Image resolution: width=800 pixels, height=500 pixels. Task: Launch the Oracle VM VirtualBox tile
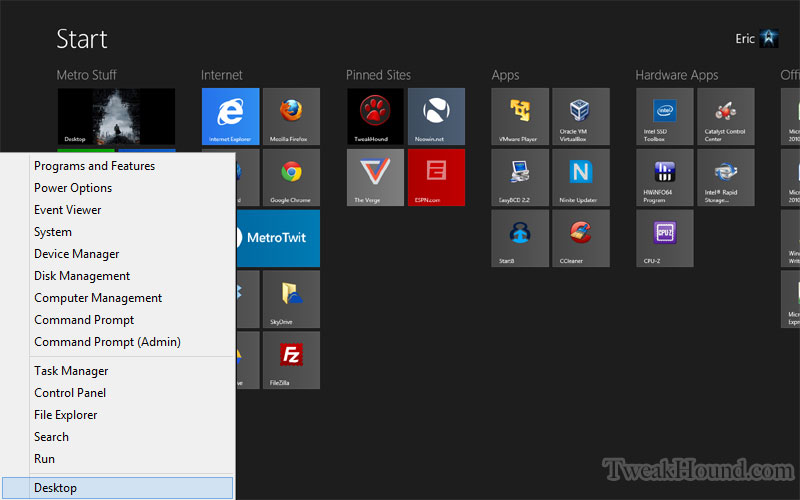[x=581, y=116]
